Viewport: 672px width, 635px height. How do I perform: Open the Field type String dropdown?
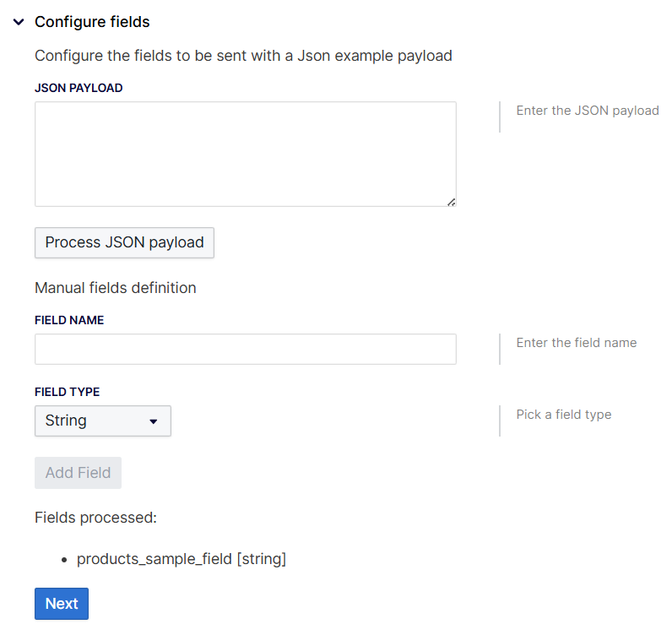click(102, 421)
